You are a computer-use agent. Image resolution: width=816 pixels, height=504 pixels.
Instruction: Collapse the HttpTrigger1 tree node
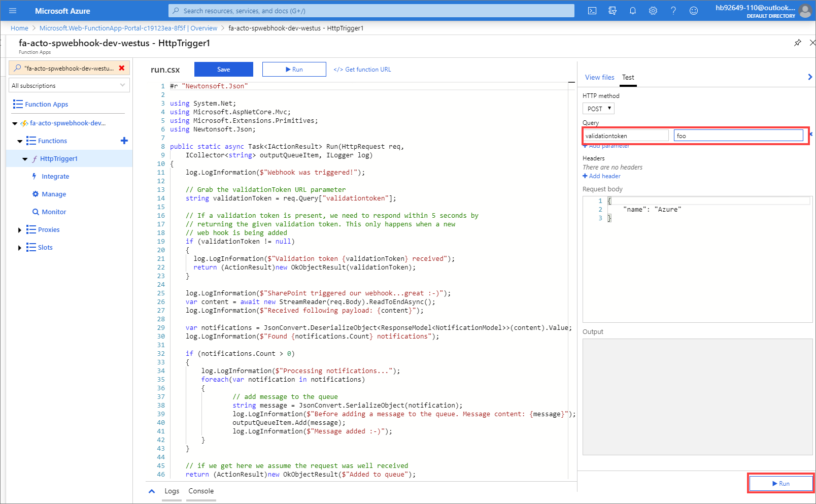tap(25, 159)
